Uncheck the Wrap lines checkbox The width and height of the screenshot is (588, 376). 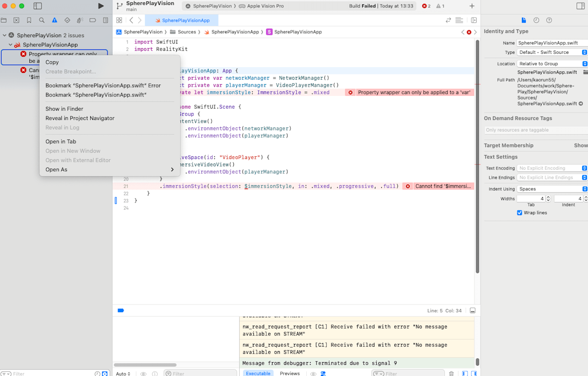click(519, 212)
